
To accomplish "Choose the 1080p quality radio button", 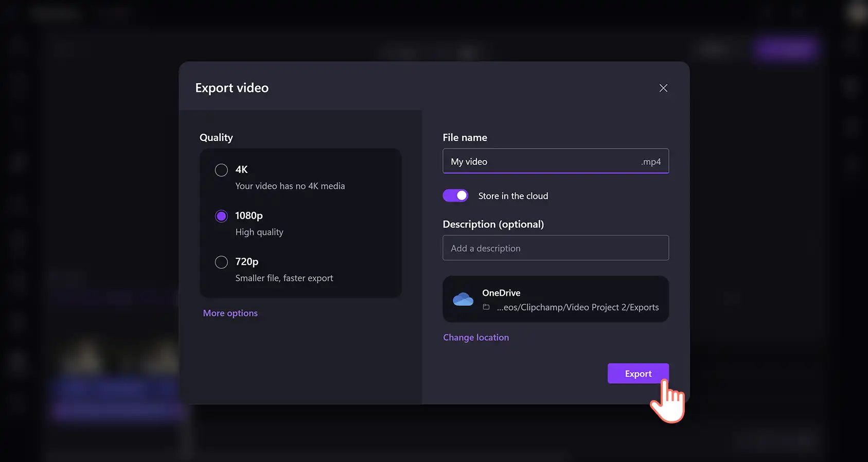I will point(221,216).
